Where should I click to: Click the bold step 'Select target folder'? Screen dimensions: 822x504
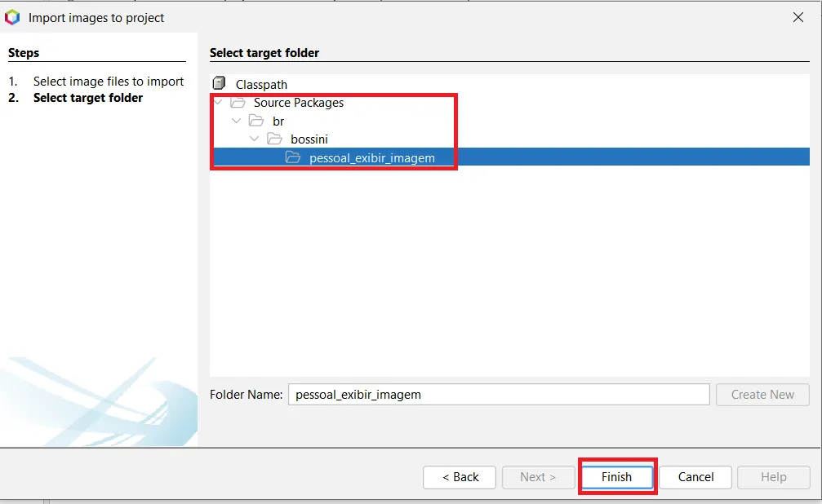coord(88,98)
